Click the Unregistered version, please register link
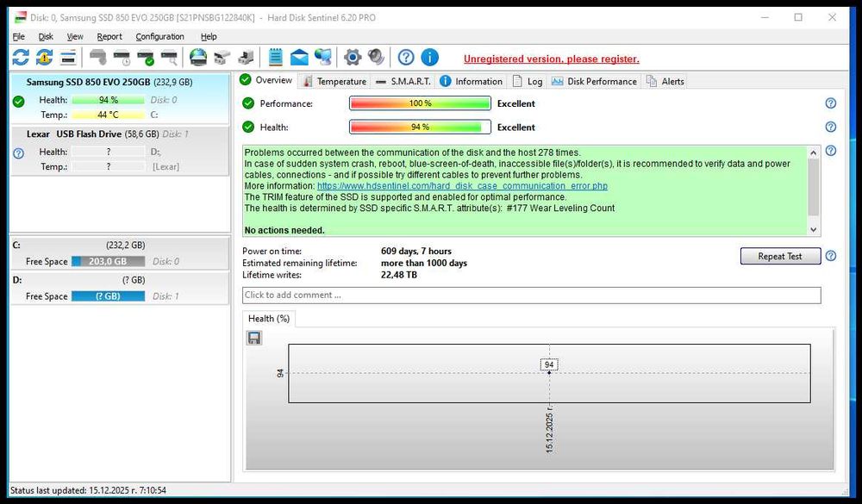 (x=552, y=59)
